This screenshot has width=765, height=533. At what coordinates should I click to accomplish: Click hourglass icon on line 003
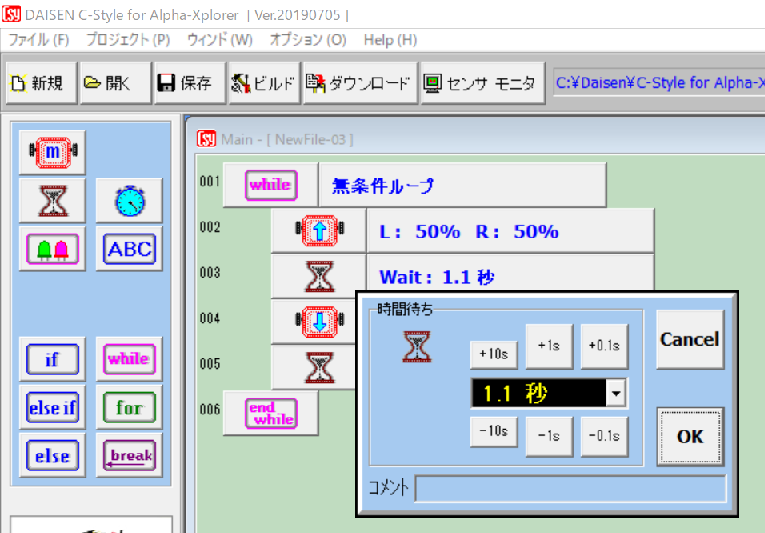coord(320,276)
